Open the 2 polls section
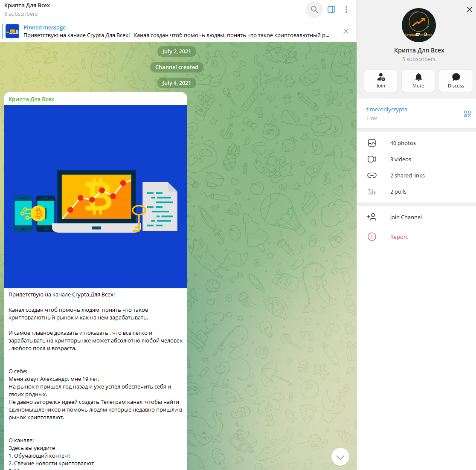476x470 pixels. point(416,191)
